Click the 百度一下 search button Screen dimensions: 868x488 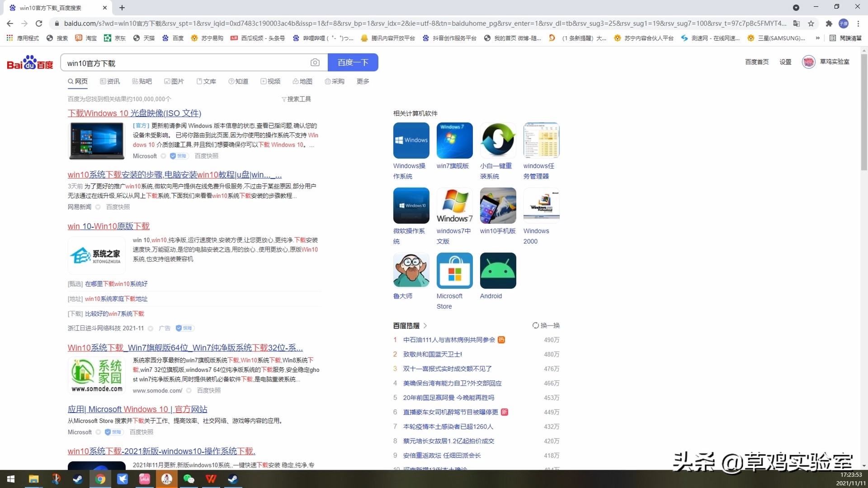[353, 62]
